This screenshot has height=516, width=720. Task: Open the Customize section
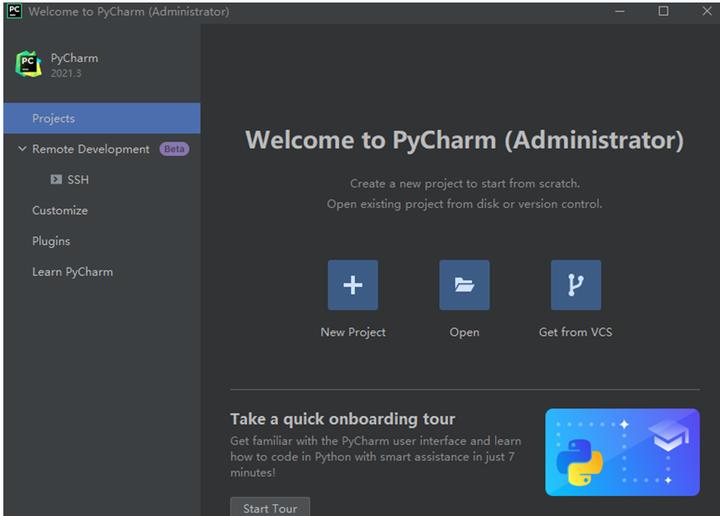[60, 211]
